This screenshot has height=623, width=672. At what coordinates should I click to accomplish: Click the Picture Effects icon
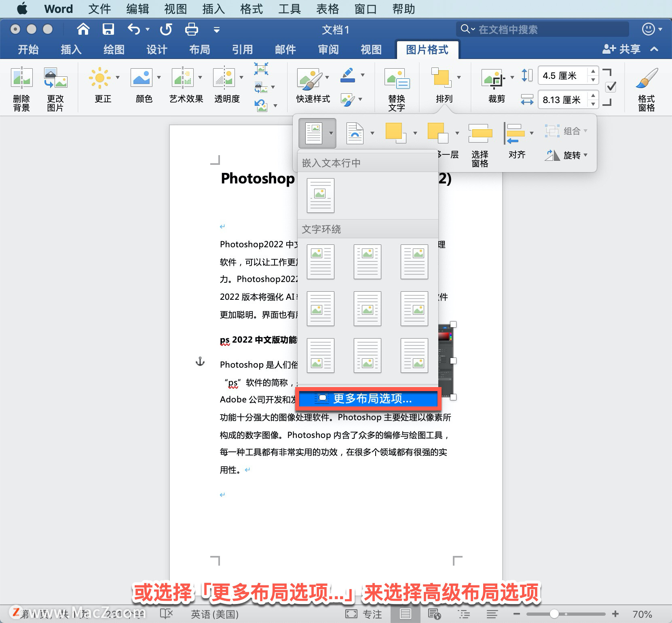point(348,99)
